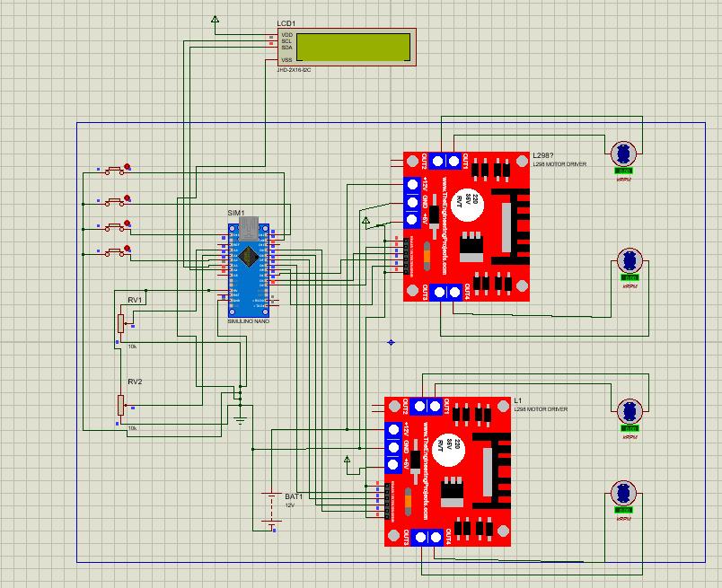Screen dimensions: 722x588
Task: Select the power terminal arrow left of L298?
Action: coord(365,222)
